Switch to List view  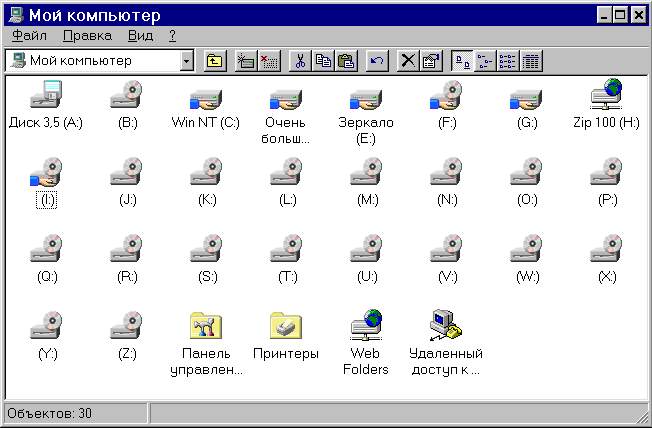point(508,61)
